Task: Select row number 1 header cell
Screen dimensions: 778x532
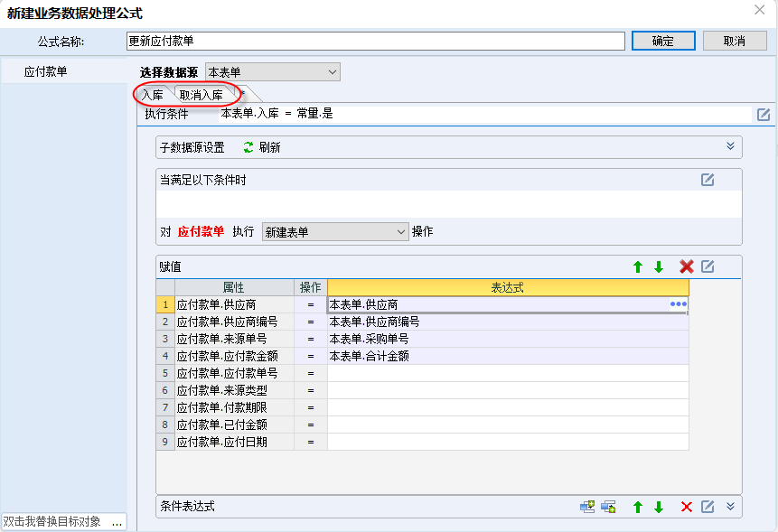Action: click(165, 305)
